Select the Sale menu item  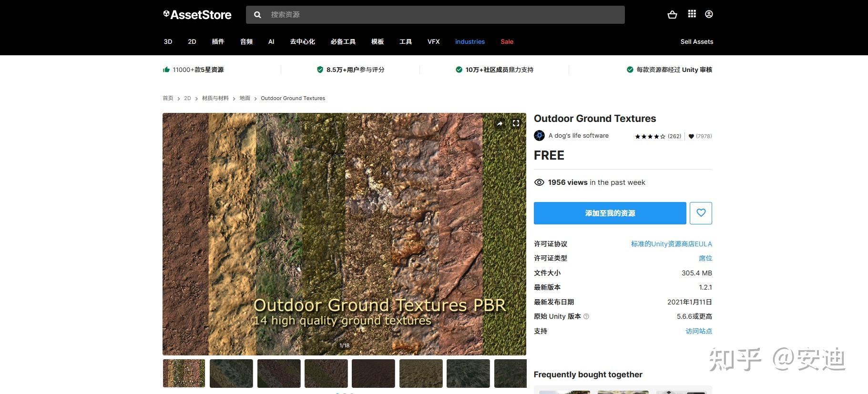coord(507,42)
